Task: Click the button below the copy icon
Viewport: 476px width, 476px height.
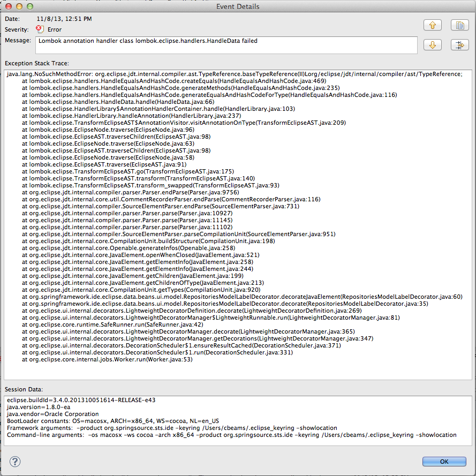Action: pos(459,45)
